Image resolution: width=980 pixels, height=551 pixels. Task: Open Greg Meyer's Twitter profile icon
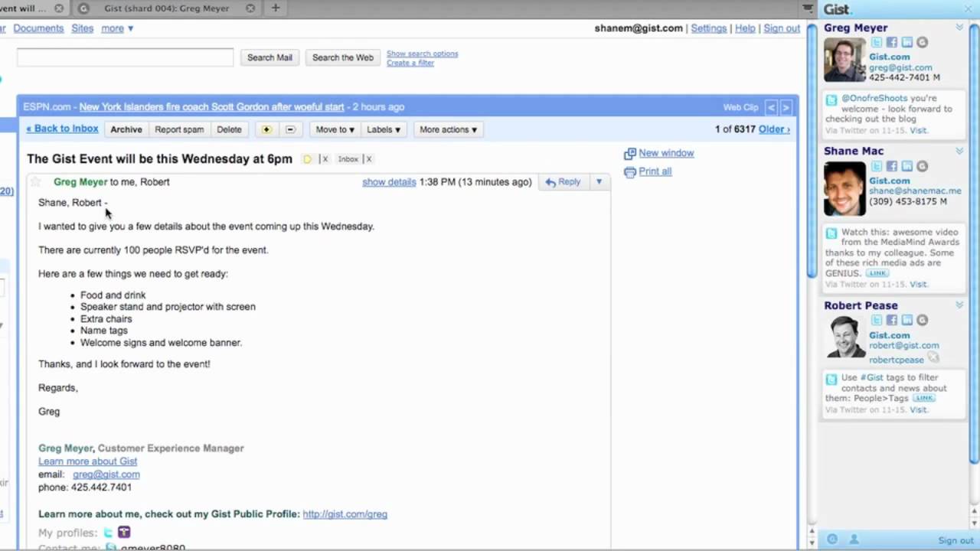pos(877,43)
